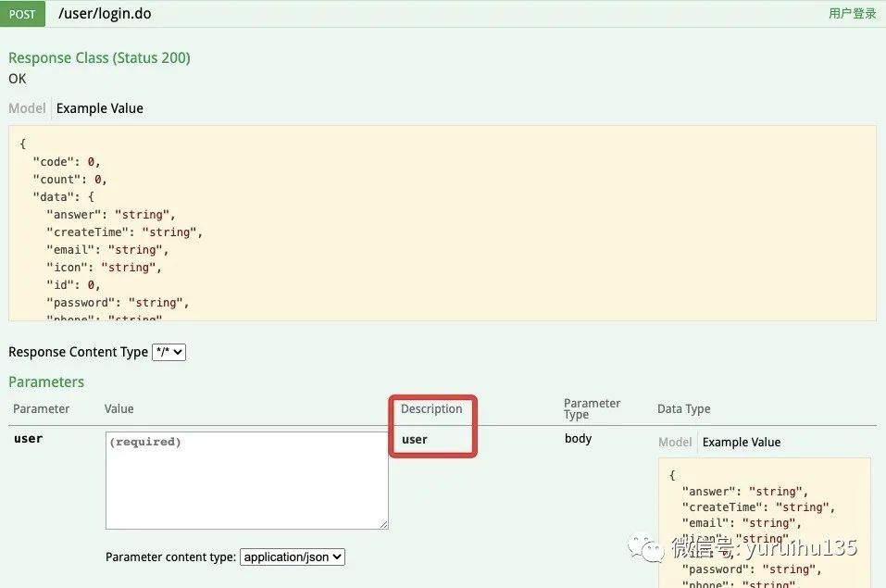Click the Parameters section heading
Viewport: 886px width, 588px height.
46,382
